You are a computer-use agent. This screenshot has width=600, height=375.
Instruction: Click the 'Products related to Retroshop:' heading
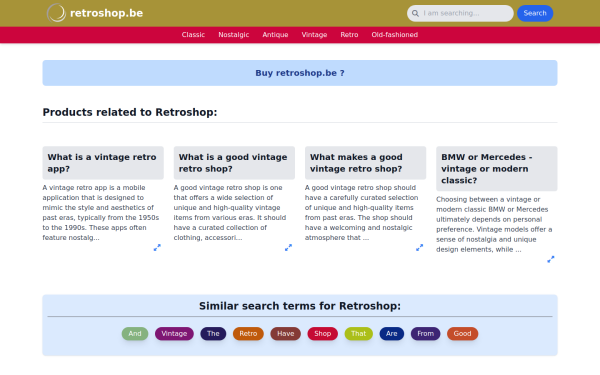point(130,112)
